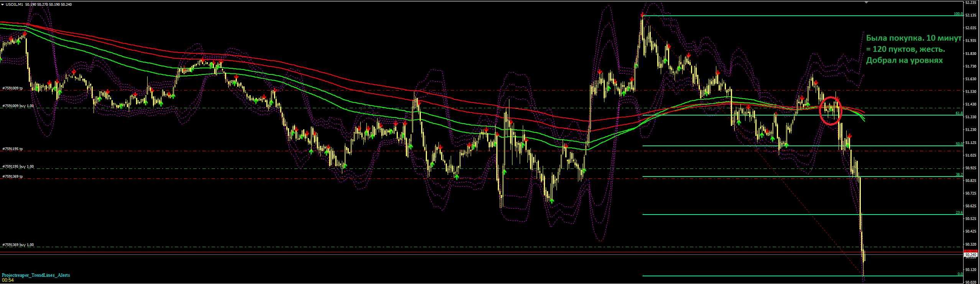Click price scale value 50.525
Image resolution: width=980 pixels, height=284 pixels.
(x=971, y=219)
